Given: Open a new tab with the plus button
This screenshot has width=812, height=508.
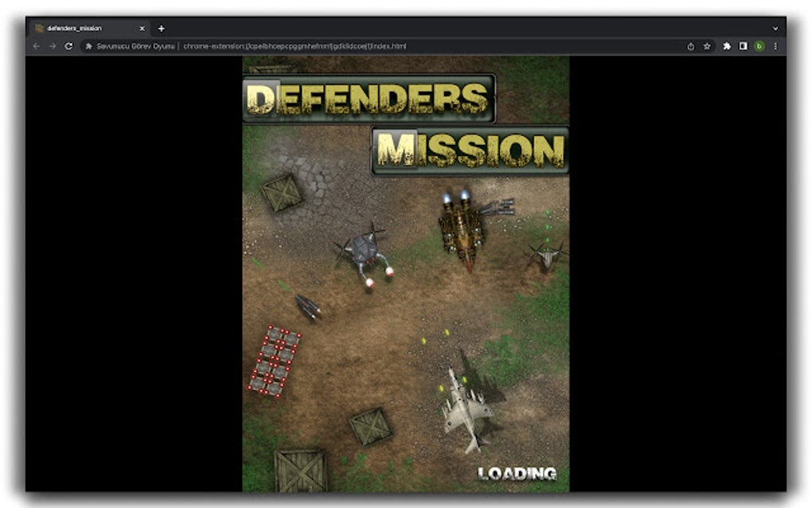Looking at the screenshot, I should coord(161,28).
